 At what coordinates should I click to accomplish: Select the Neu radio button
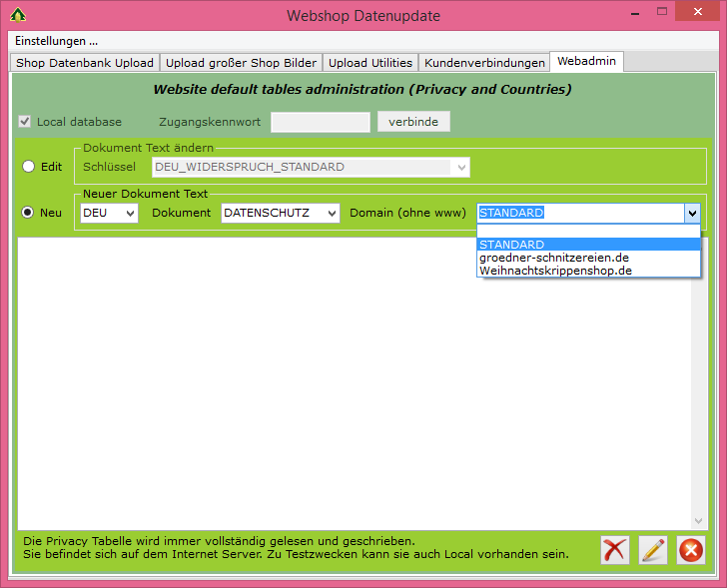(x=29, y=213)
